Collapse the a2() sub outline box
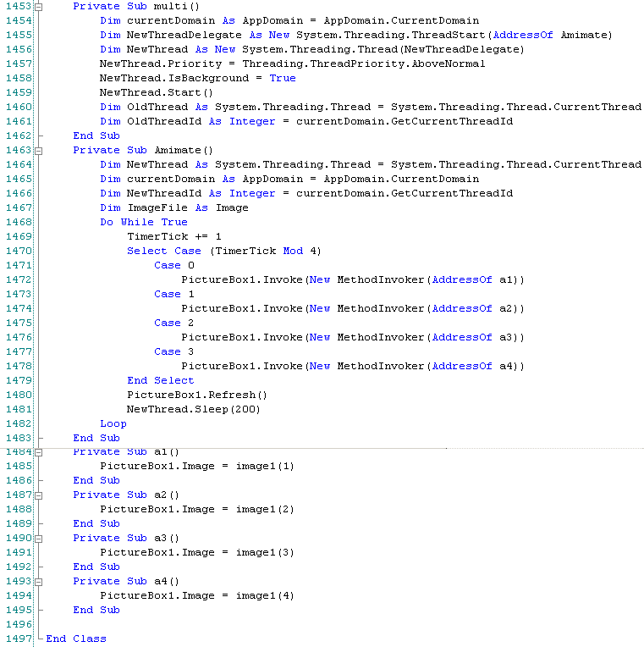 38,495
